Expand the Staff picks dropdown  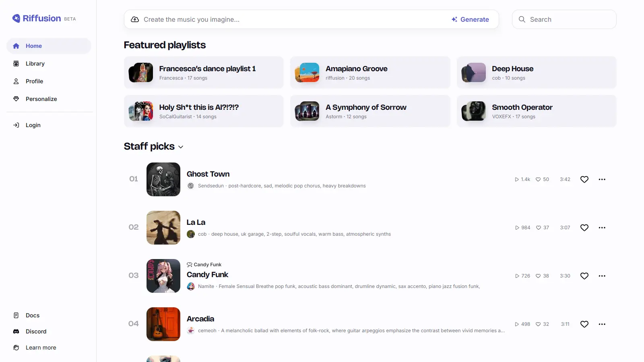point(181,147)
